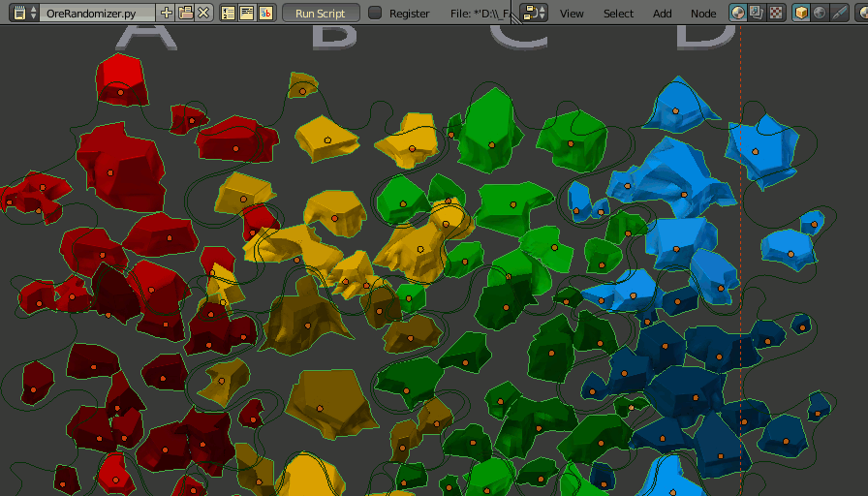Open the Add menu
868x496 pixels.
click(x=662, y=14)
